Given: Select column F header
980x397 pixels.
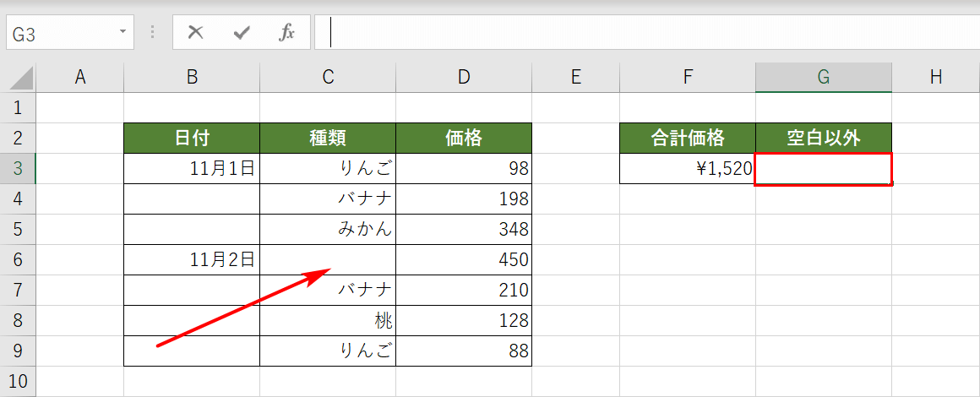Looking at the screenshot, I should [x=688, y=78].
